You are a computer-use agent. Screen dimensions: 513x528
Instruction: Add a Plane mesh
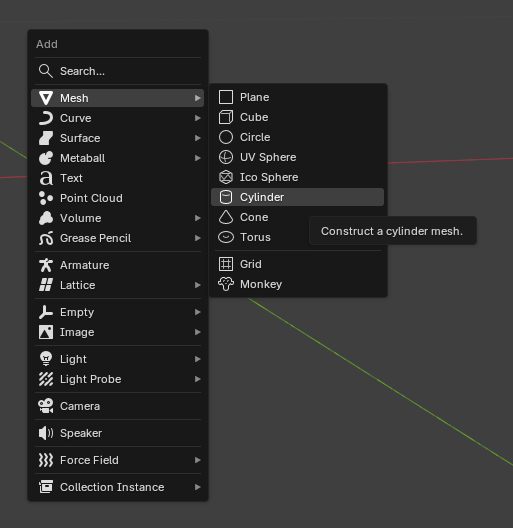(297, 97)
